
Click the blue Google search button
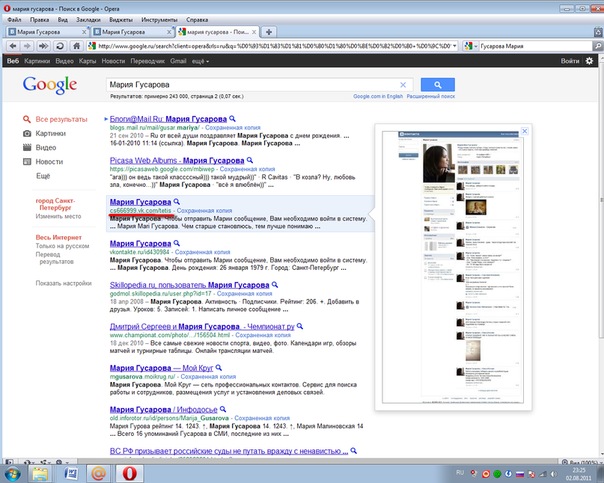pos(438,84)
